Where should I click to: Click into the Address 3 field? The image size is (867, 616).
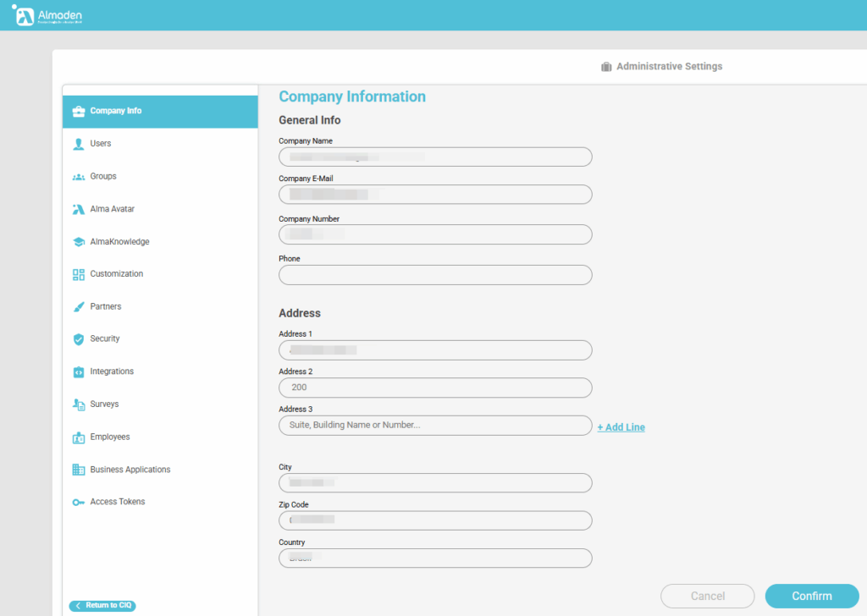coord(435,425)
